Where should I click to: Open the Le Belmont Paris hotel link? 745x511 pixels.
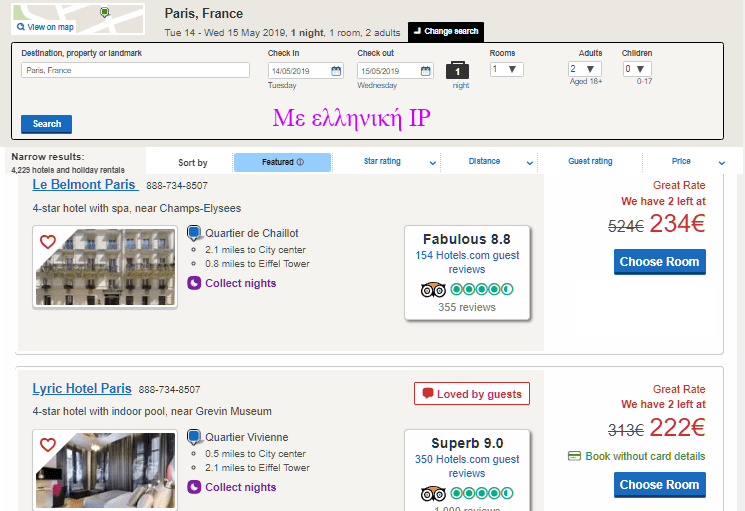(85, 184)
